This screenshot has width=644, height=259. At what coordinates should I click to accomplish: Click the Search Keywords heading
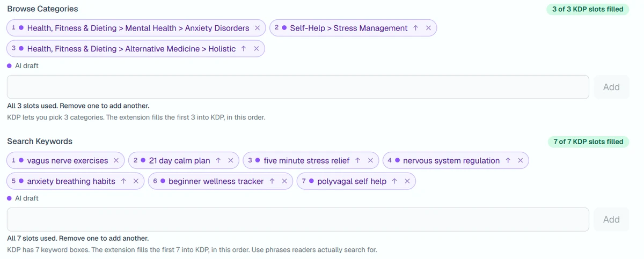point(40,141)
